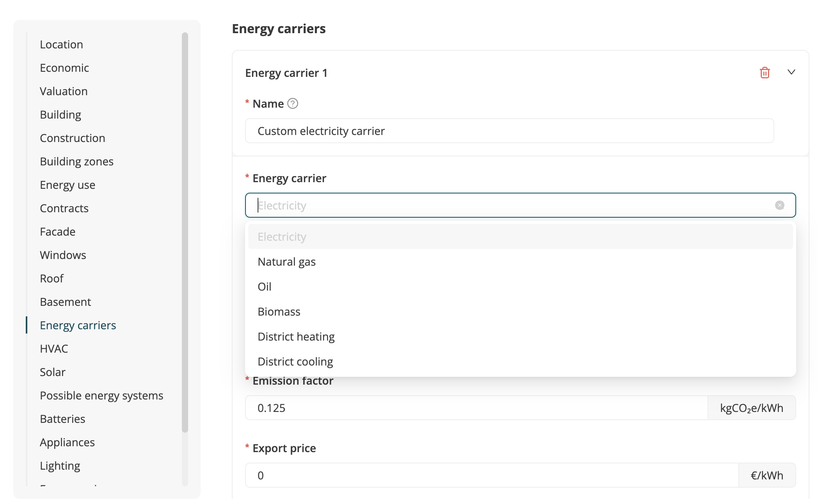Switch to the Location section
This screenshot has width=818, height=504.
61,44
